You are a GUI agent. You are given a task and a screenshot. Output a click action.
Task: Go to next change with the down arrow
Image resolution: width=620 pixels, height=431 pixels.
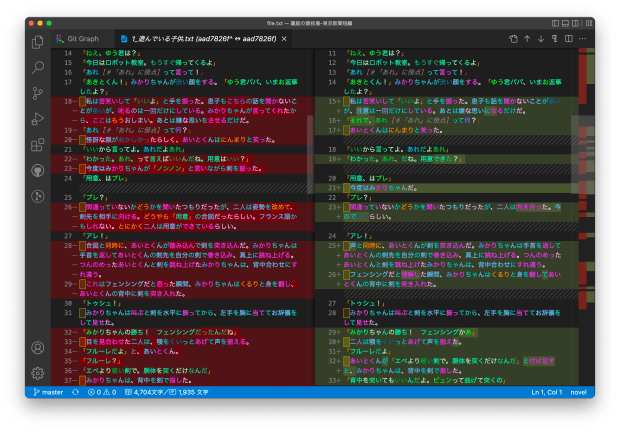click(541, 39)
